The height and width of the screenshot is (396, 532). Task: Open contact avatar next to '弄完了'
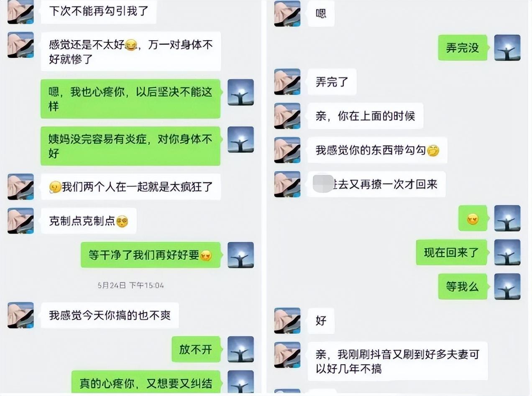tap(287, 82)
